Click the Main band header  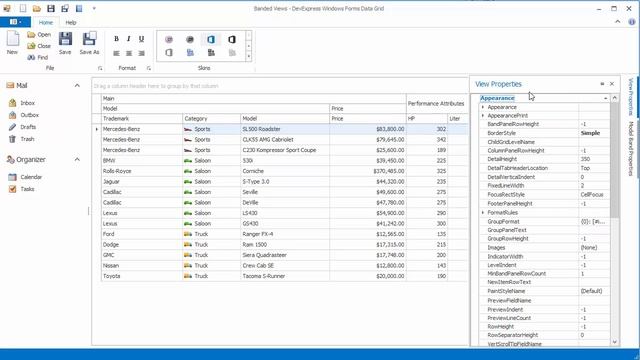point(253,98)
